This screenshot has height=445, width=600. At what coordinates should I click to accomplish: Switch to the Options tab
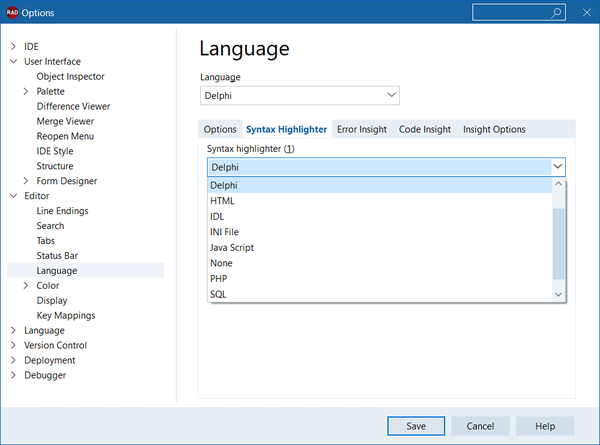220,129
